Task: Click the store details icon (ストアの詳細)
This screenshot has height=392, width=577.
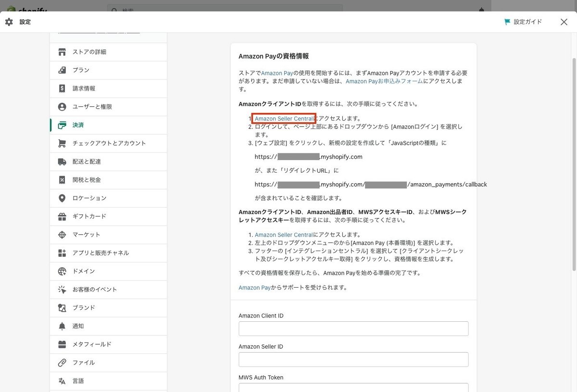Action: [x=62, y=52]
